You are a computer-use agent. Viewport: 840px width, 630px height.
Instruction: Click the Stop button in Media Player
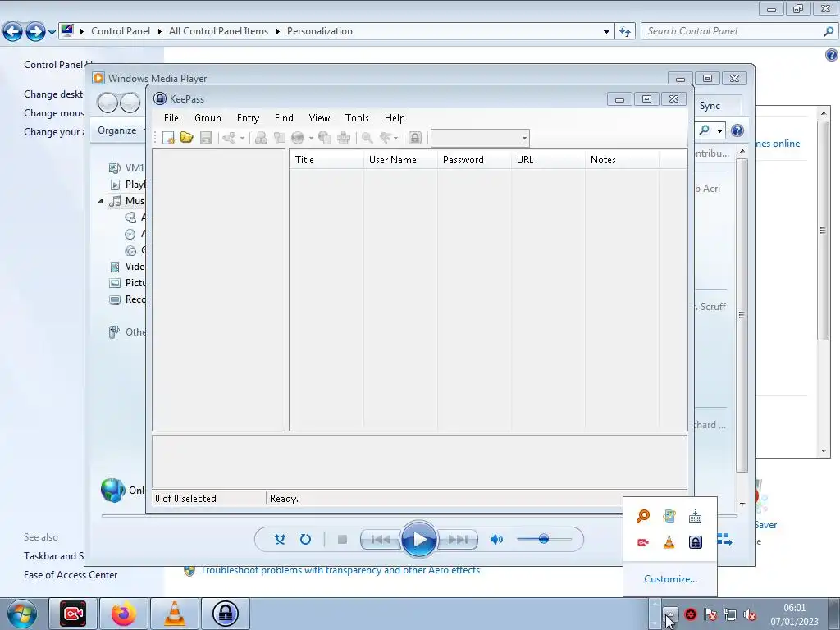click(342, 540)
